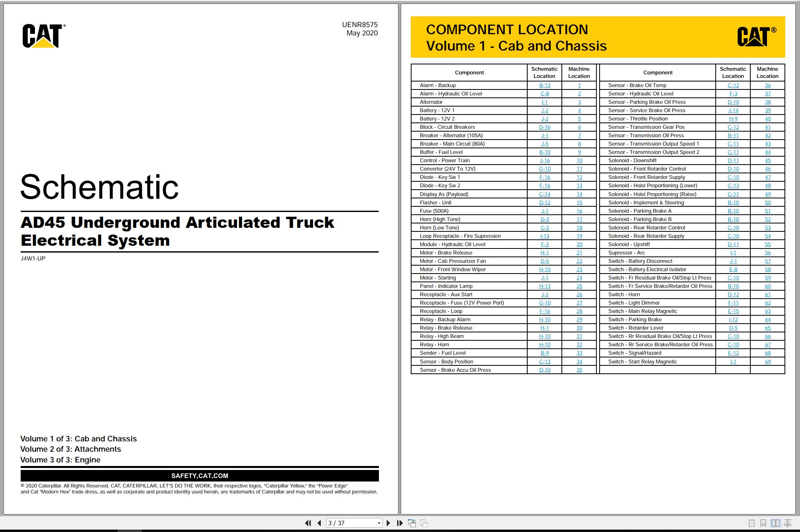Open the page number dropdown arrow
The width and height of the screenshot is (800, 532).
(x=379, y=523)
